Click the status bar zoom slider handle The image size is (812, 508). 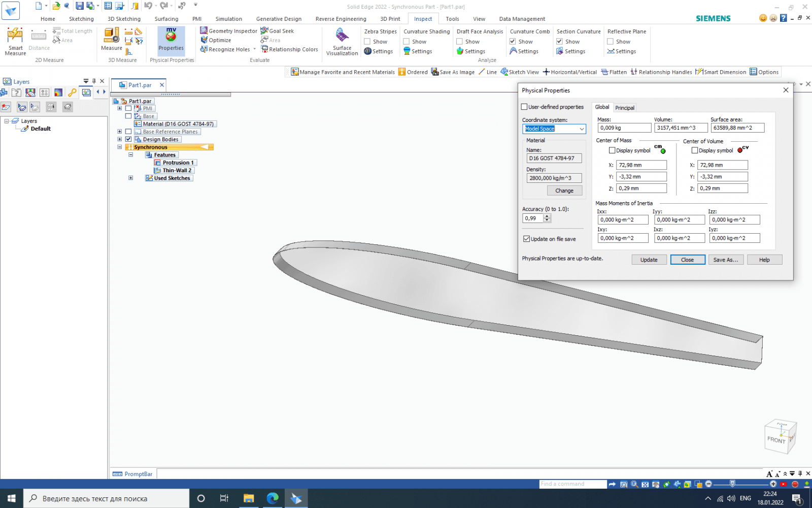tap(732, 484)
